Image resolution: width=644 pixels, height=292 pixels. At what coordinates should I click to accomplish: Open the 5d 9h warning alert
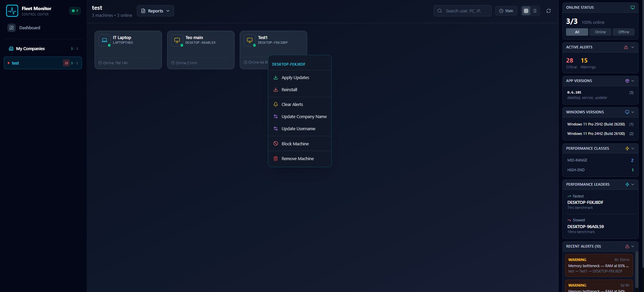point(599,286)
